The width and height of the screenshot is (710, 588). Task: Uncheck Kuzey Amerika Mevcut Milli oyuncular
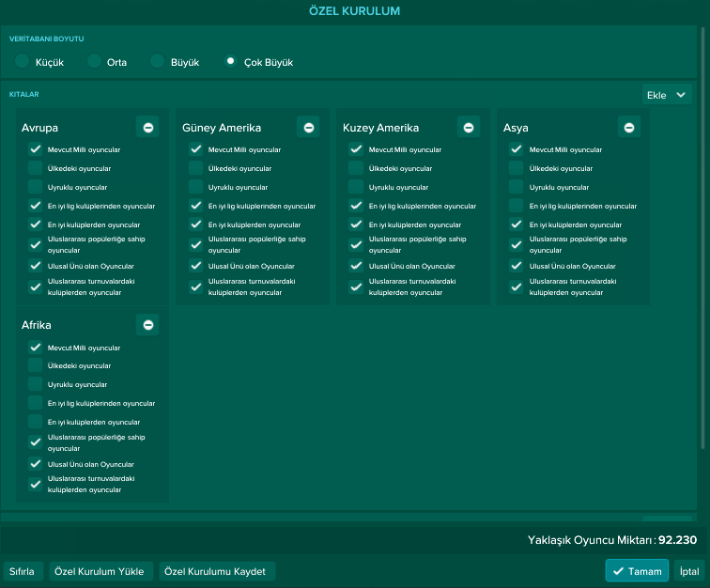click(x=356, y=149)
